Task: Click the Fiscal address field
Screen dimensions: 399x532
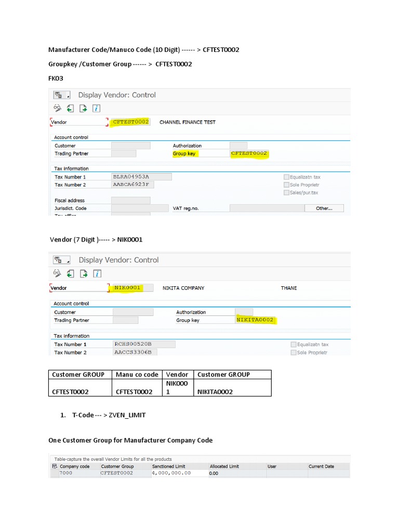Action: coord(131,201)
